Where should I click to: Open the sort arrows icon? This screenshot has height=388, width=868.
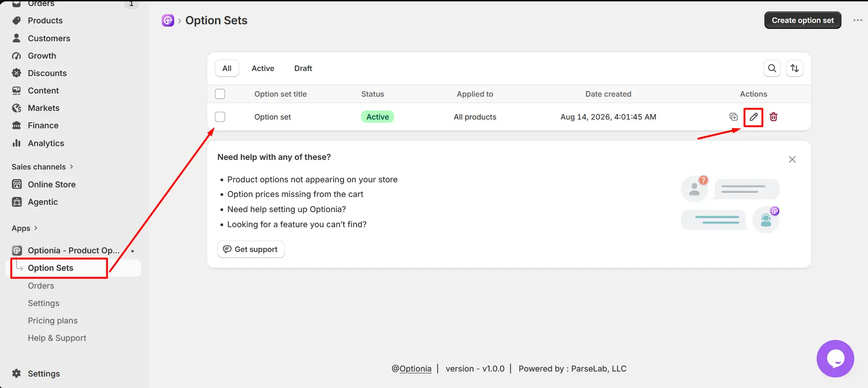795,68
